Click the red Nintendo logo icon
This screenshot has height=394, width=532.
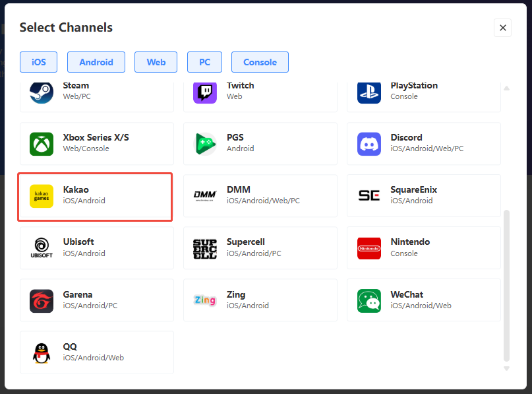(369, 248)
